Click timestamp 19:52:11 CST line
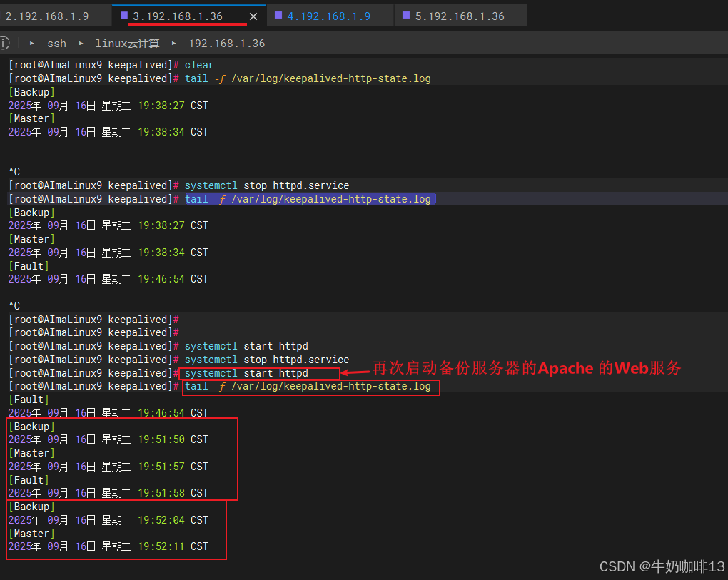 (108, 546)
